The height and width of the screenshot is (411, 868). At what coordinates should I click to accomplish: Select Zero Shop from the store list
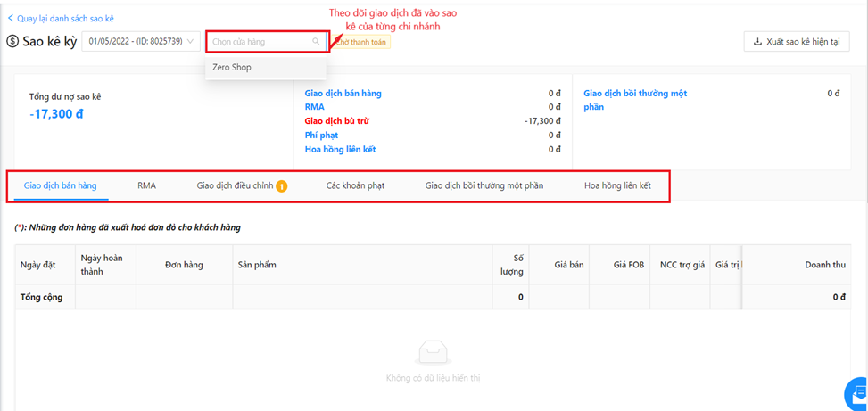[x=232, y=68]
